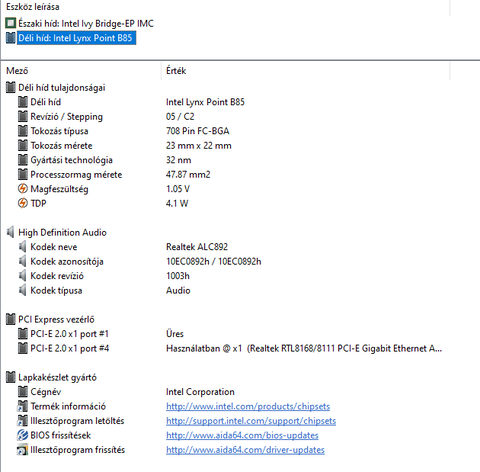Select the '47.87 mm2' value

(x=188, y=174)
